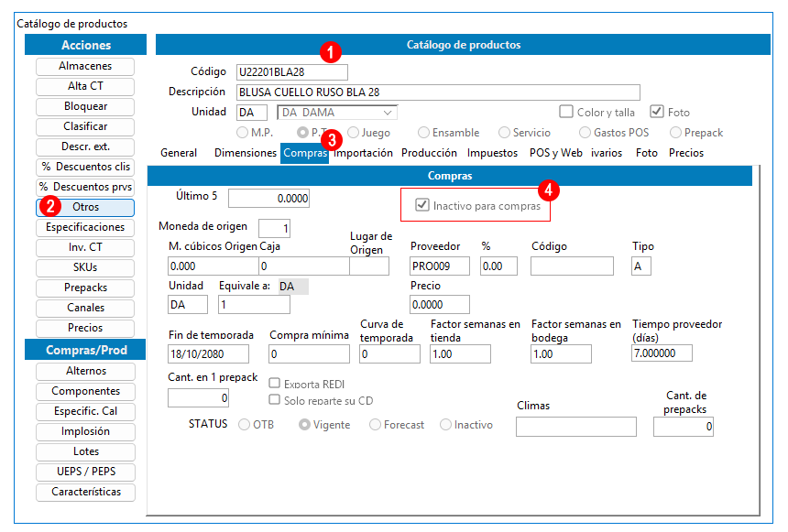Switch to the General tab
Screen dimensions: 788x532
[179, 153]
